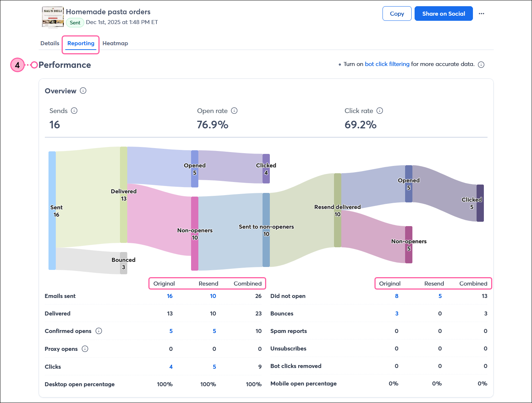Click the 16 original Emails sent link
Image resolution: width=532 pixels, height=403 pixels.
(x=170, y=296)
